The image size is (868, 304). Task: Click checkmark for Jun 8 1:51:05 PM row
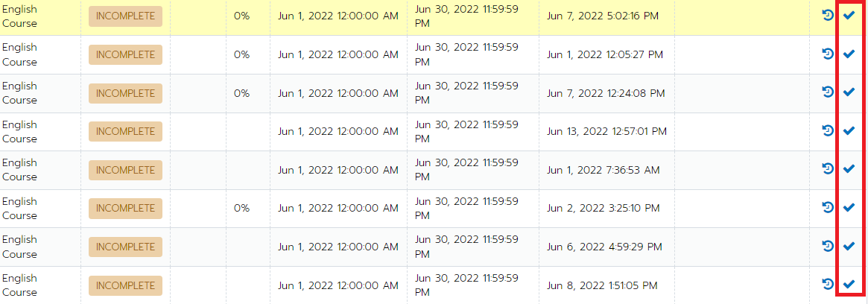[x=849, y=285]
